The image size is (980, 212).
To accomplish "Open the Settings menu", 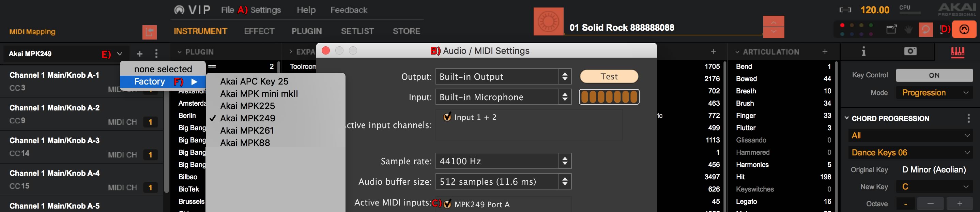I will point(265,10).
